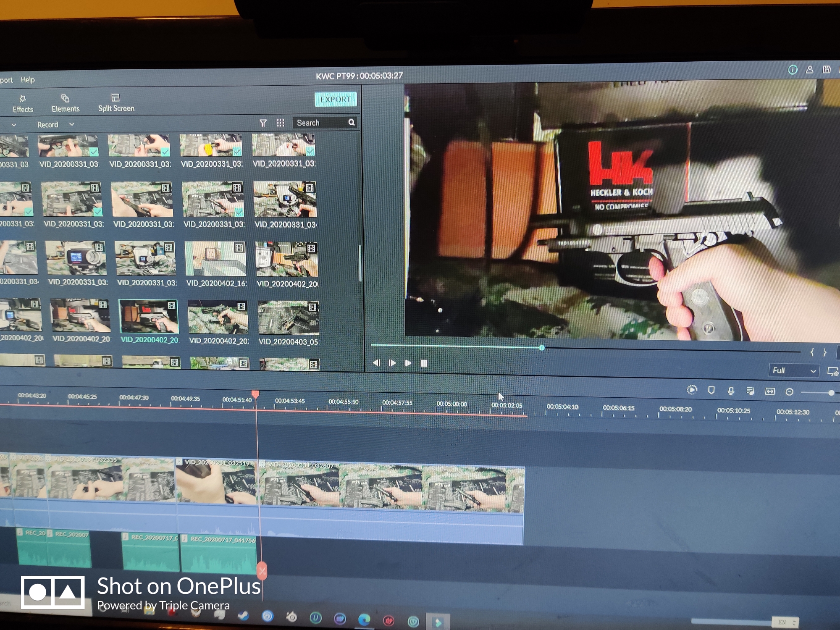
Task: Click the render preview icon
Action: 692,390
